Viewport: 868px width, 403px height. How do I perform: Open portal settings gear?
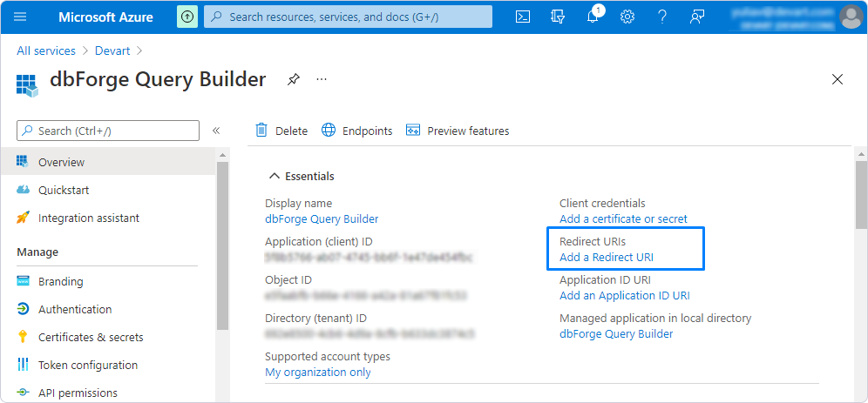click(x=627, y=17)
